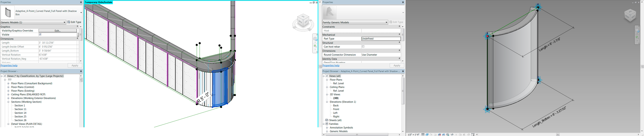Viewport: 644px width, 136px height.
Task: Toggle the Shadows icon in view control bar
Action: pos(435,134)
